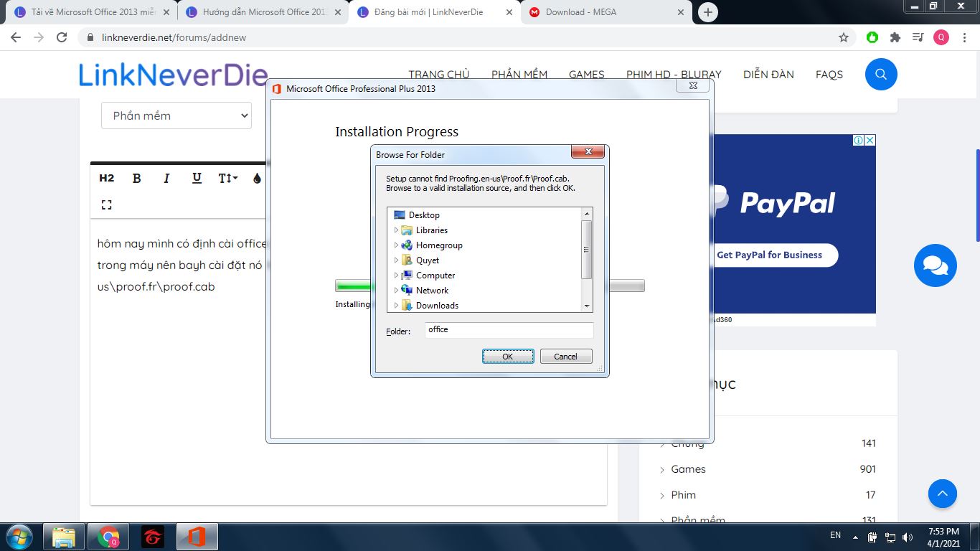
Task: Click the Bold formatting icon in editor
Action: click(x=137, y=179)
